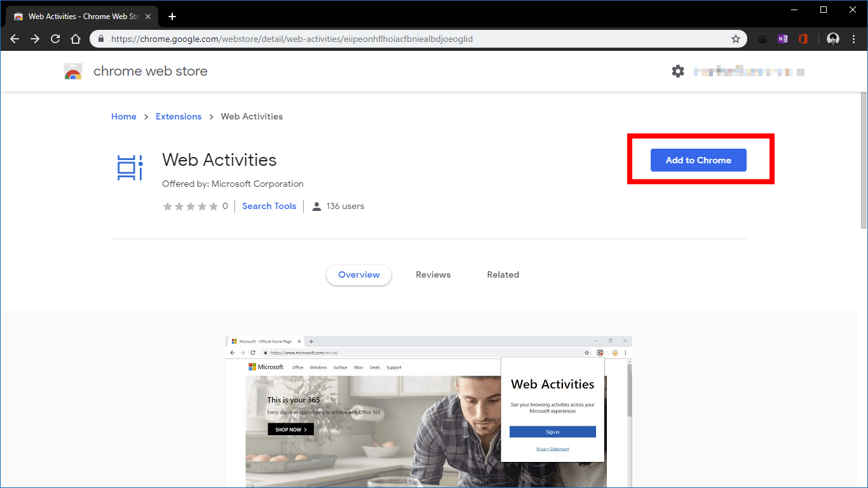Go to Extensions breadcrumb link
Image resolution: width=868 pixels, height=488 pixels.
[x=179, y=117]
